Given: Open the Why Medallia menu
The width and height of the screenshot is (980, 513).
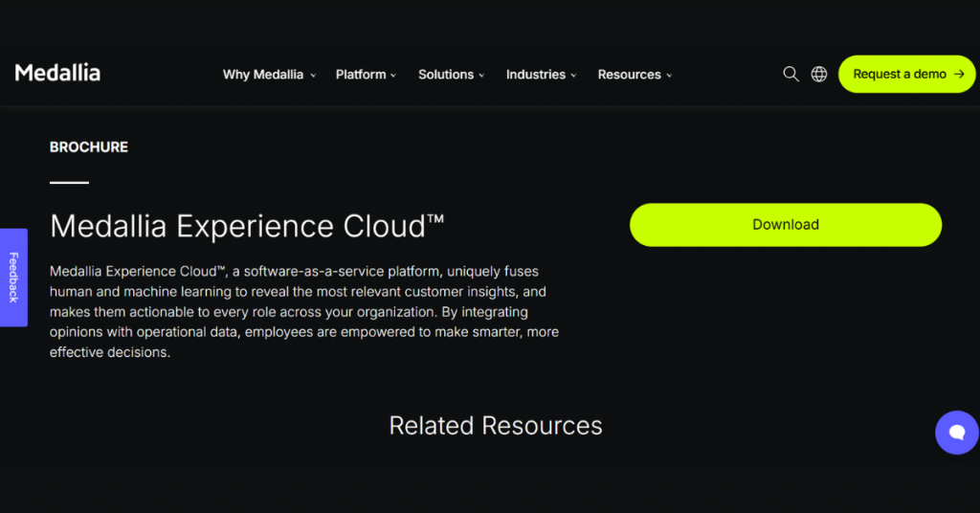Looking at the screenshot, I should [x=269, y=75].
